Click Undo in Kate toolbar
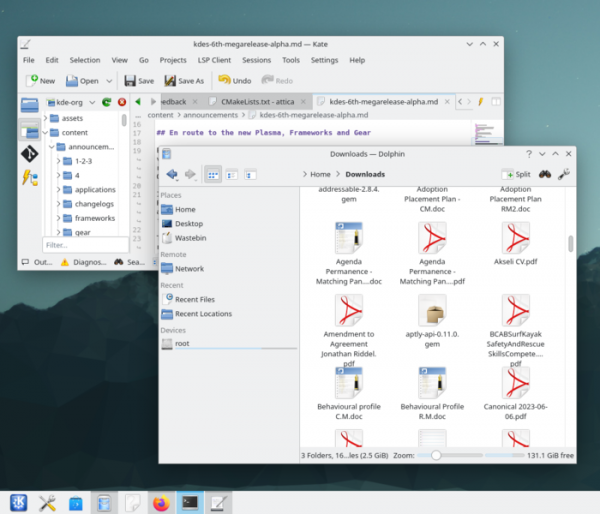Image resolution: width=600 pixels, height=514 pixels. coord(235,80)
